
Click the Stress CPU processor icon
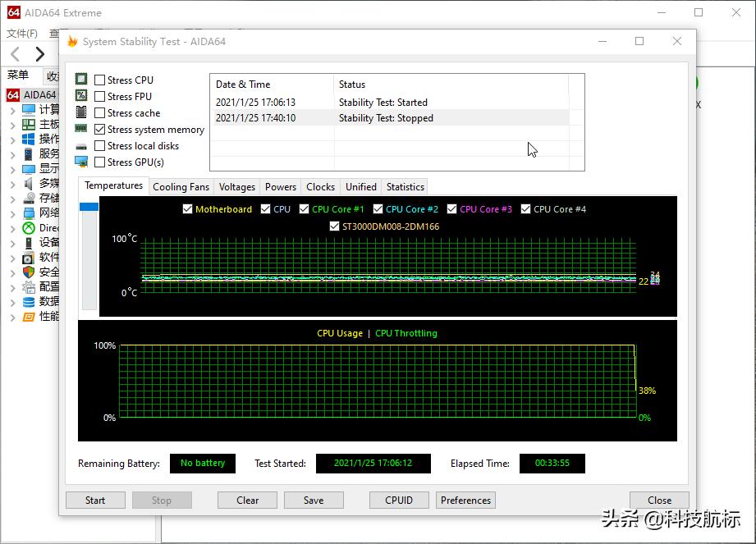click(80, 80)
